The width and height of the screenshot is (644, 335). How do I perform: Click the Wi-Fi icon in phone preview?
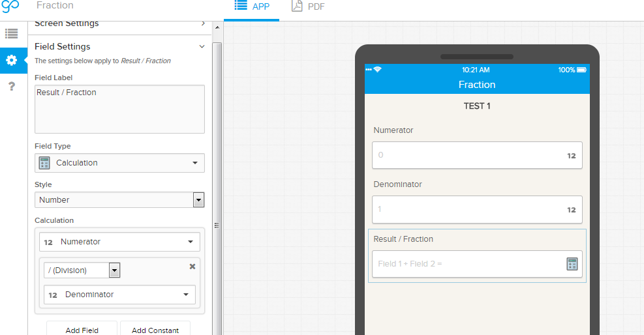click(x=377, y=70)
